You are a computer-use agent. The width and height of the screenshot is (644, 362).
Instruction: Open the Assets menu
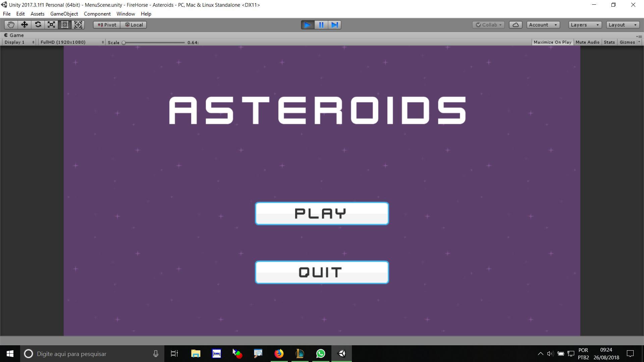pyautogui.click(x=37, y=14)
